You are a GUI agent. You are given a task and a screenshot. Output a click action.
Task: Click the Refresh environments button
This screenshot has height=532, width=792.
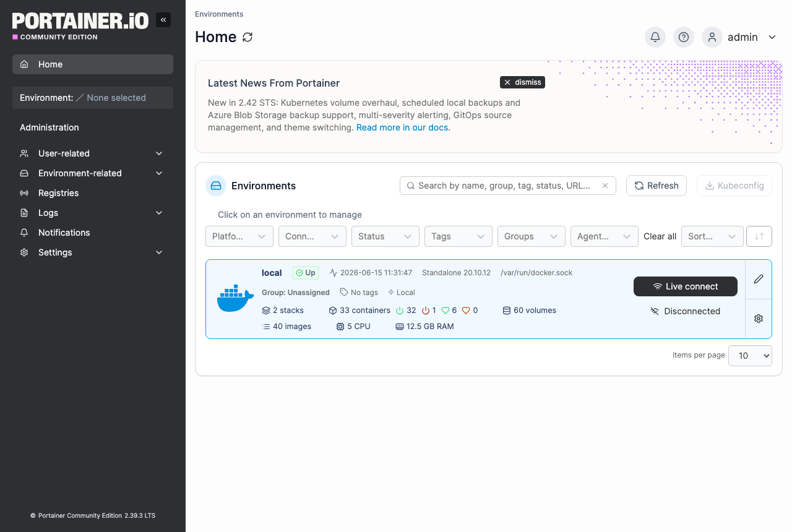click(x=656, y=186)
